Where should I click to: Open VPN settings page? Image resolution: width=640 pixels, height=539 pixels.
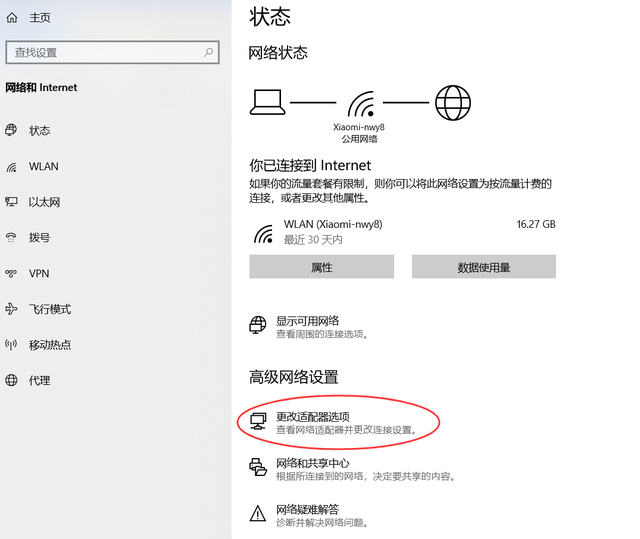click(x=39, y=273)
